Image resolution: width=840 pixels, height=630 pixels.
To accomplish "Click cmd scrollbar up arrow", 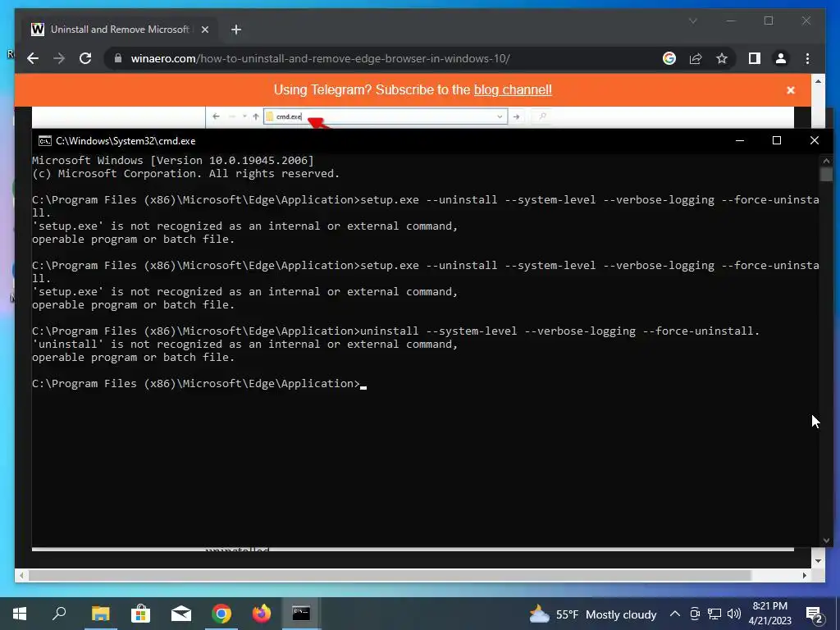I will 825,160.
